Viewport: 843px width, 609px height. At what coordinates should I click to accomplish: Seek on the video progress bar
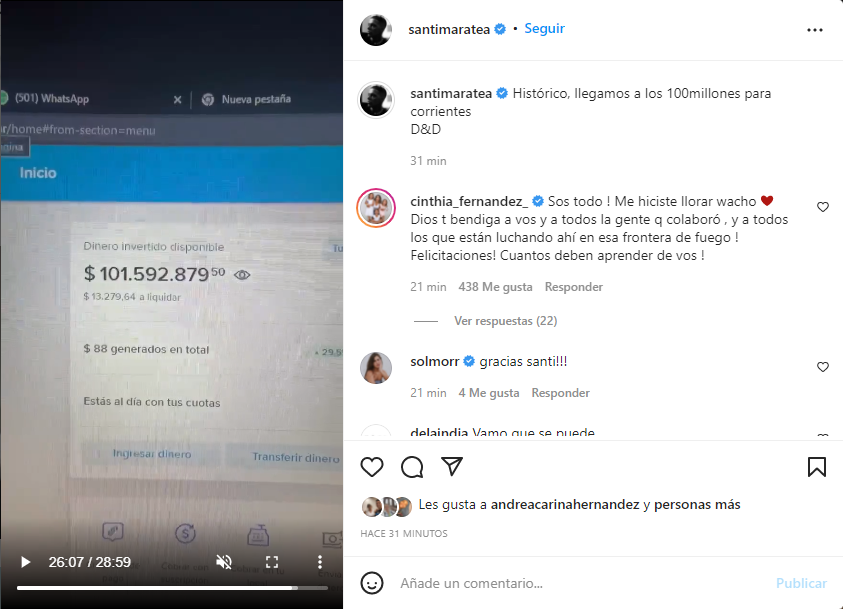point(172,588)
